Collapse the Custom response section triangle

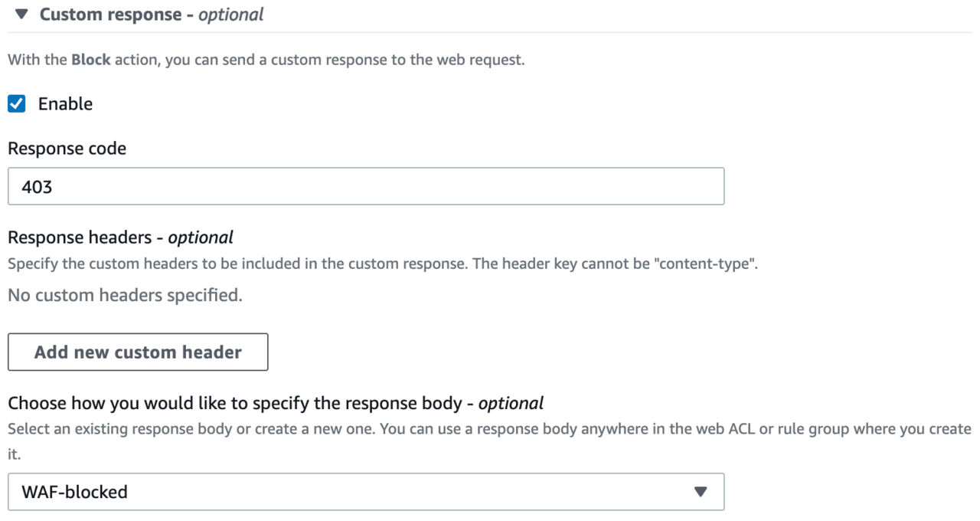click(x=21, y=15)
